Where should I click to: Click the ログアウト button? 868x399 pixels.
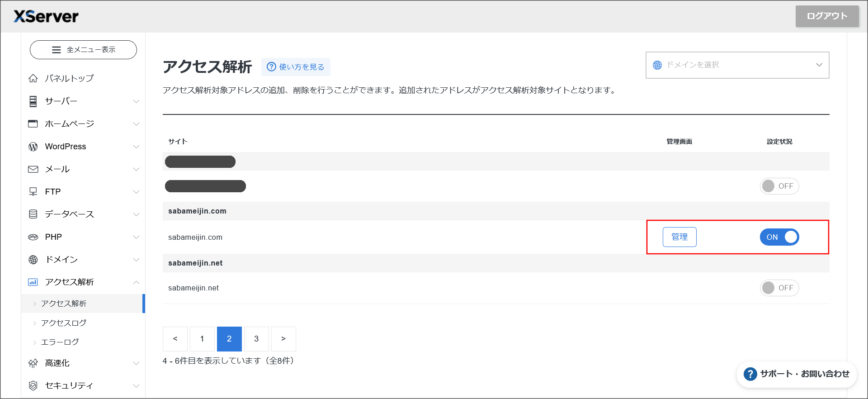[827, 16]
